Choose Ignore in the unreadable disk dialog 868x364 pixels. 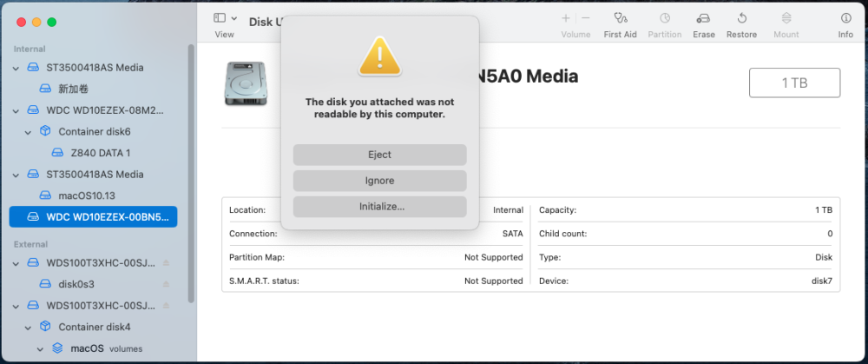tap(380, 181)
